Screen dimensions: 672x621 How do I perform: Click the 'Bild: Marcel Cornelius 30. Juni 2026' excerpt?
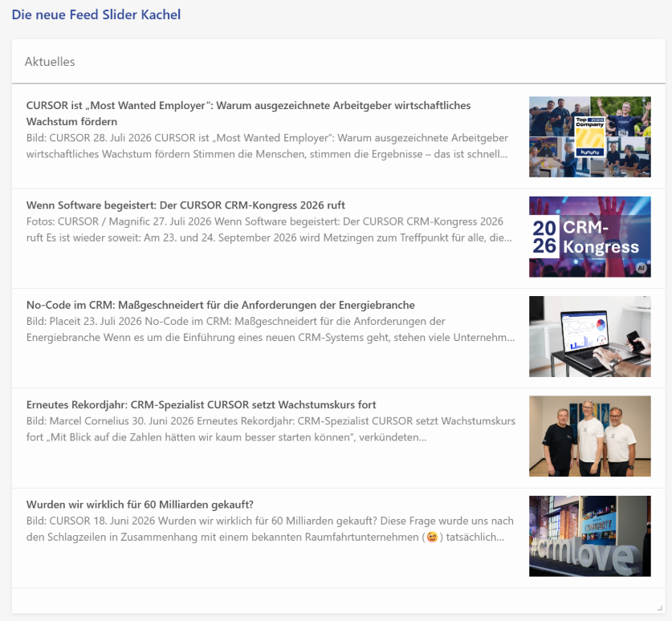pyautogui.click(x=271, y=429)
